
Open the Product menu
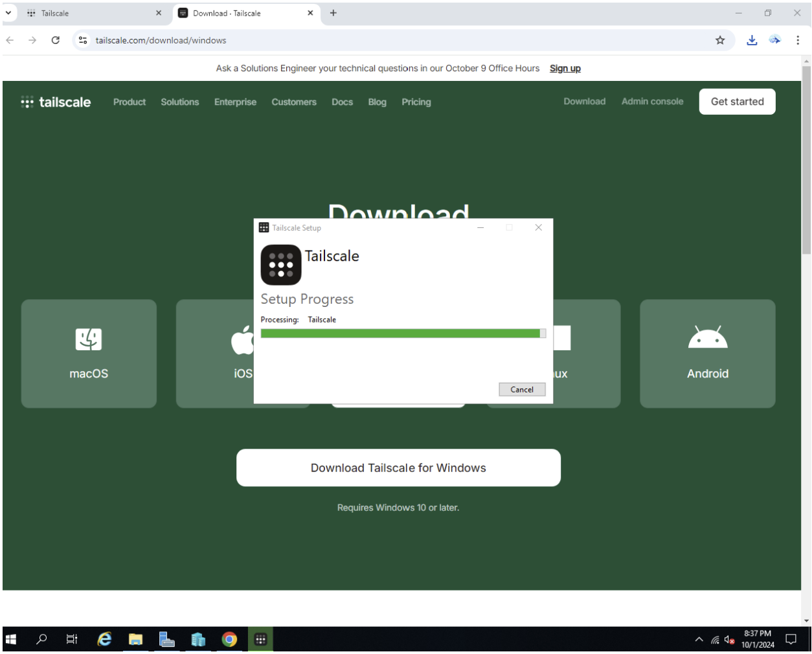tap(130, 102)
